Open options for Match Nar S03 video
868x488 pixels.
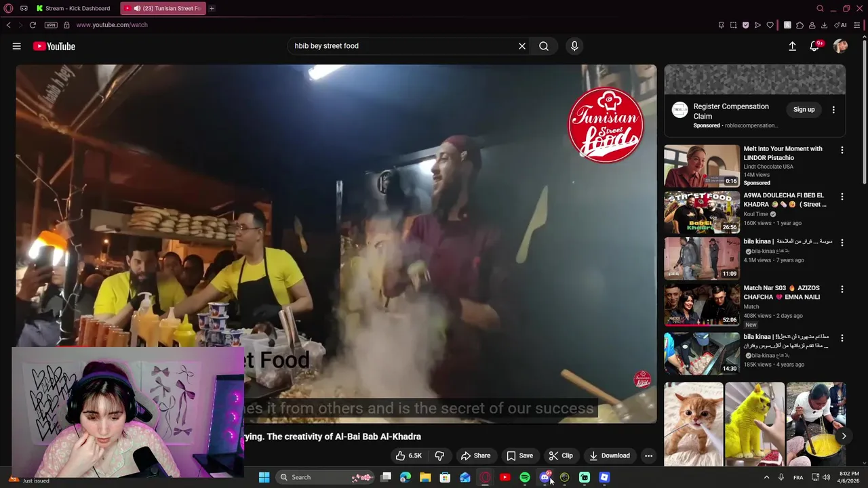pyautogui.click(x=842, y=289)
